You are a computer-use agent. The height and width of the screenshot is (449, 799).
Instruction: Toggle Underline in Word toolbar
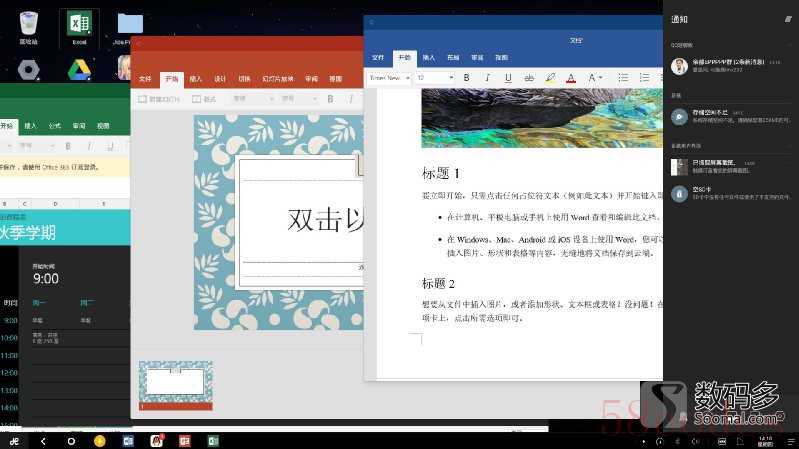(508, 78)
